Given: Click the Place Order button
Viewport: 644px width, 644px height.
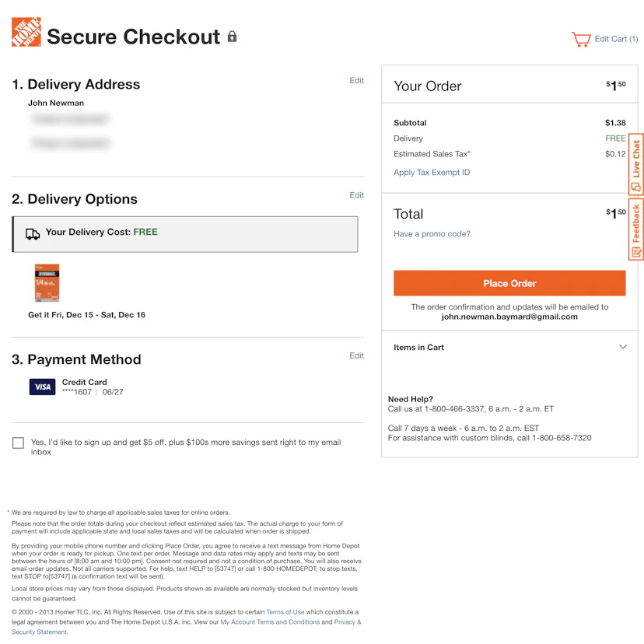Looking at the screenshot, I should 509,283.
